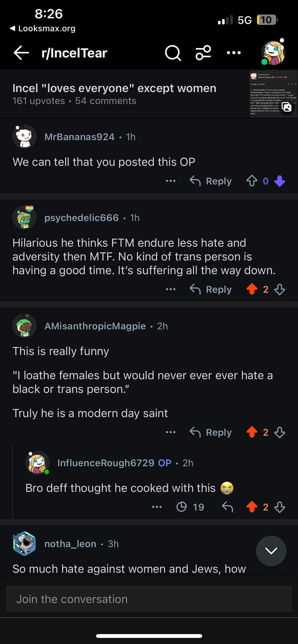This screenshot has width=298, height=644.
Task: Expand options on AMisanthropicMagpie's comment
Action: pyautogui.click(x=170, y=432)
